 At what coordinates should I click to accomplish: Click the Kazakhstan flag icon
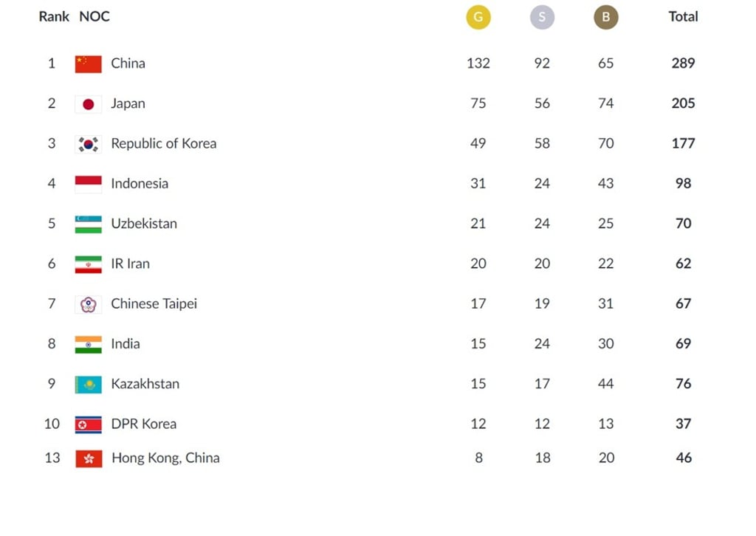pos(89,384)
